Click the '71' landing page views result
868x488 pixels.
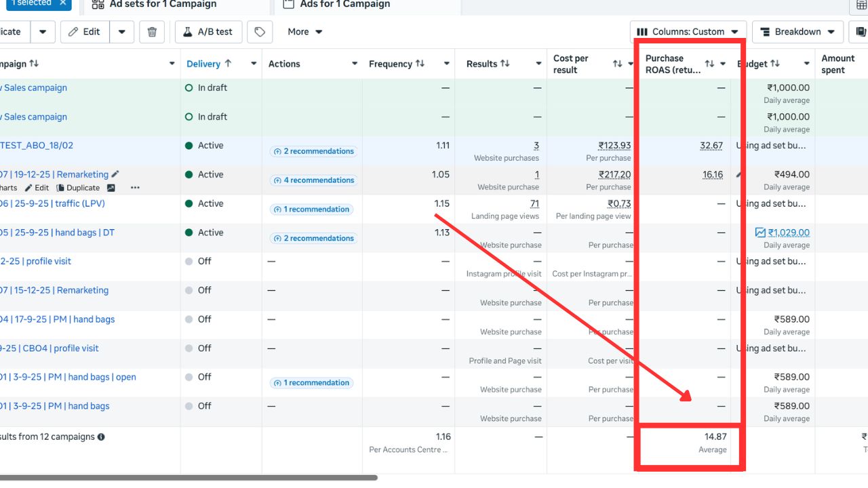[534, 204]
